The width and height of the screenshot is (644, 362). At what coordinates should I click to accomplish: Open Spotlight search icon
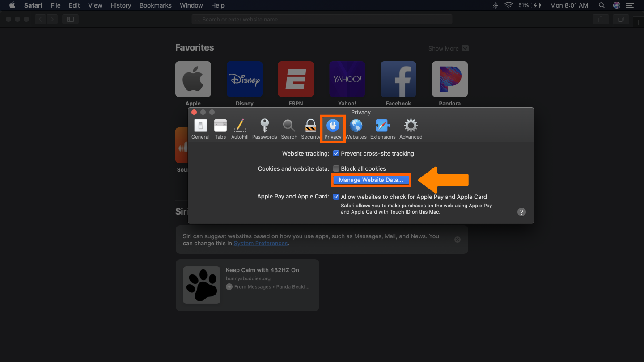(602, 5)
